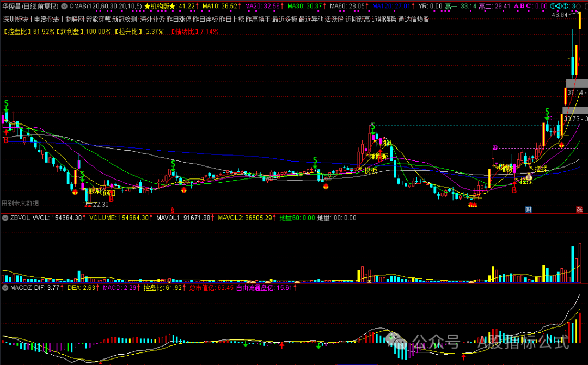Select the 通达信热股 tag
The height and width of the screenshot is (365, 588).
click(x=414, y=19)
